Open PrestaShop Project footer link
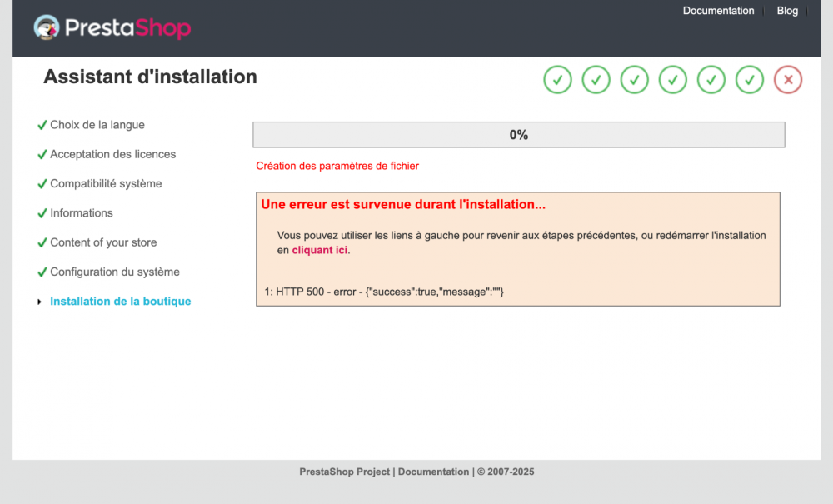This screenshot has height=504, width=833. 344,472
